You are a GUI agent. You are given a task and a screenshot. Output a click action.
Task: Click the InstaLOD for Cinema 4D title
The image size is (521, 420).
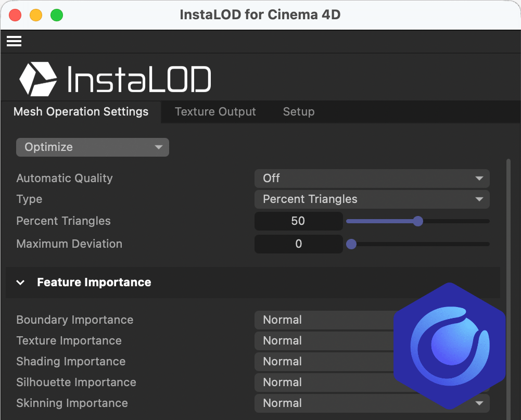pyautogui.click(x=260, y=15)
